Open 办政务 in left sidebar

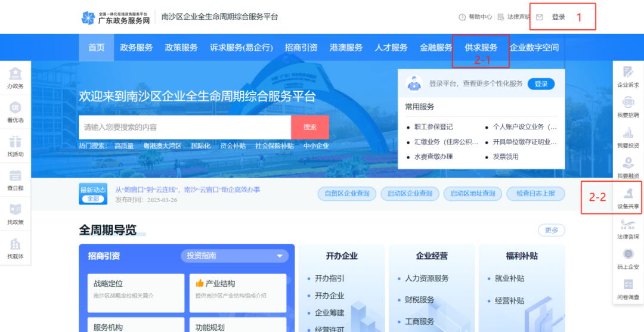tap(15, 77)
